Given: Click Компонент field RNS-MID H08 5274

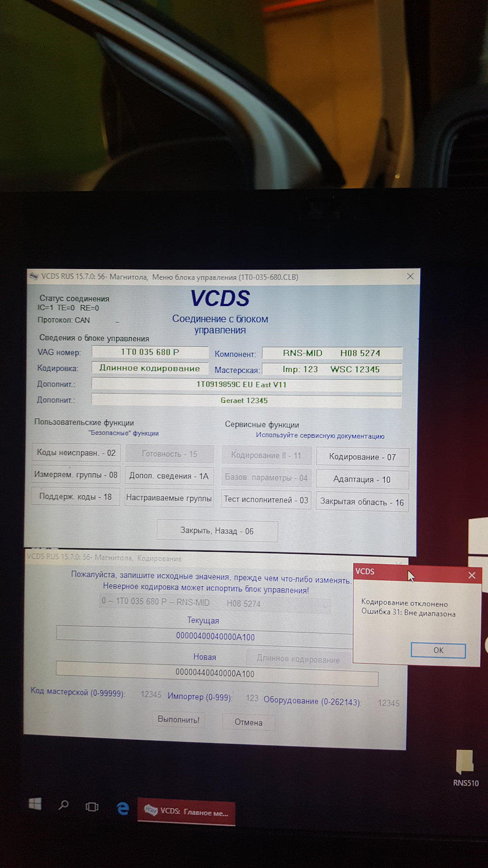Looking at the screenshot, I should [x=332, y=353].
